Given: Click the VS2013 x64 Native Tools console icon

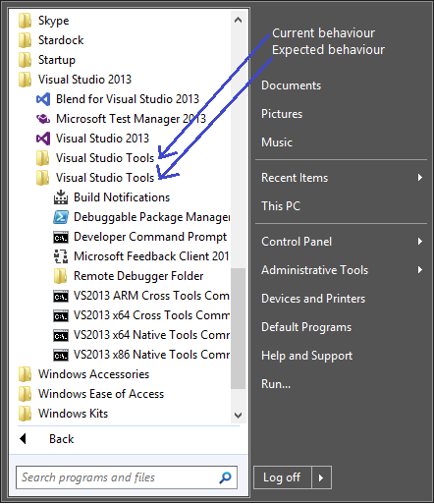Looking at the screenshot, I should [61, 335].
